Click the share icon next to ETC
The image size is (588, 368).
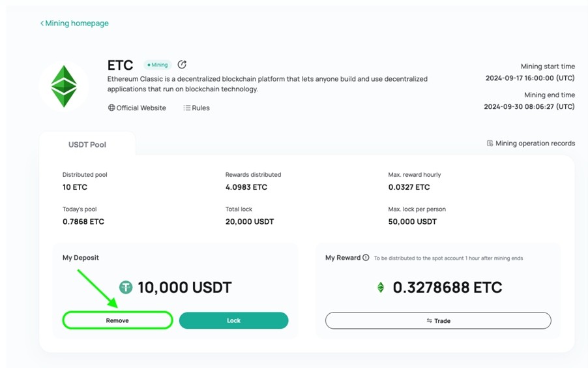click(x=182, y=65)
